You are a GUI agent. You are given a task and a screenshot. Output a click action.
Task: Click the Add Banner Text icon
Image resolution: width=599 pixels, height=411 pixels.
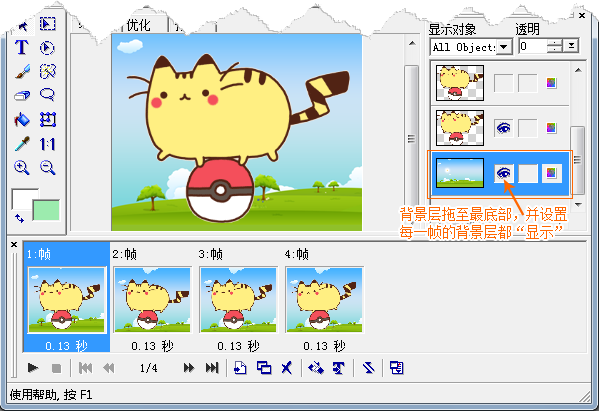pos(338,368)
